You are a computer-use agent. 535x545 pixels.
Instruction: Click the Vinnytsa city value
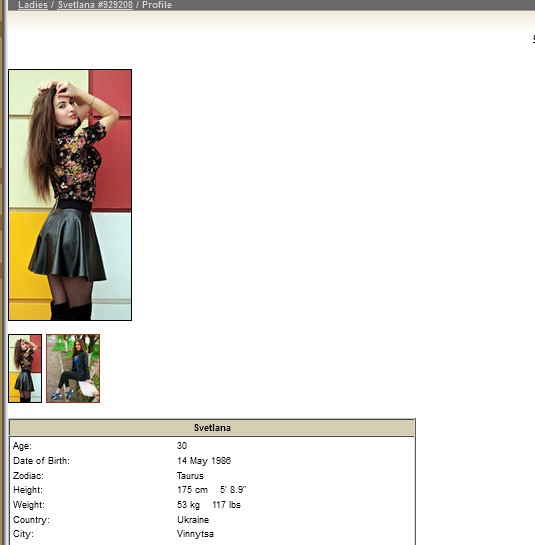pyautogui.click(x=195, y=534)
